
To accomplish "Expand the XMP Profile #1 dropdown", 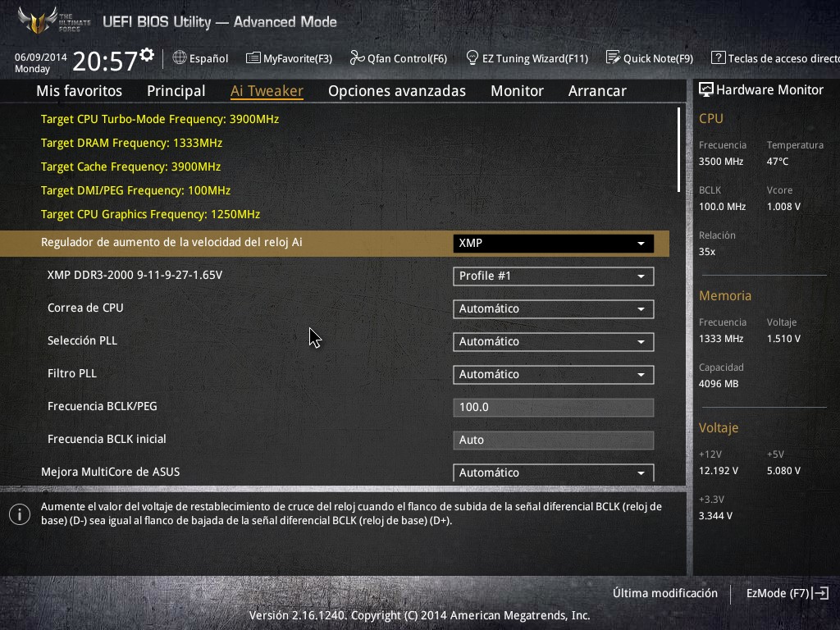I will [554, 276].
